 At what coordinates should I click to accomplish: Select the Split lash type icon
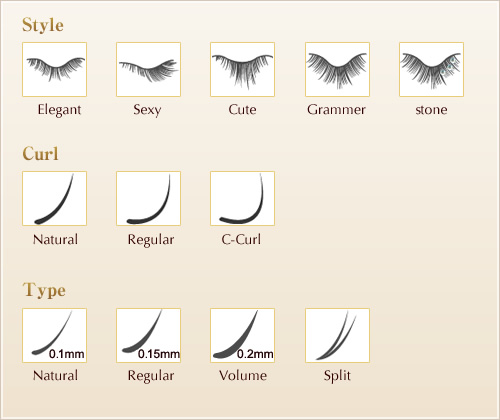tap(337, 335)
